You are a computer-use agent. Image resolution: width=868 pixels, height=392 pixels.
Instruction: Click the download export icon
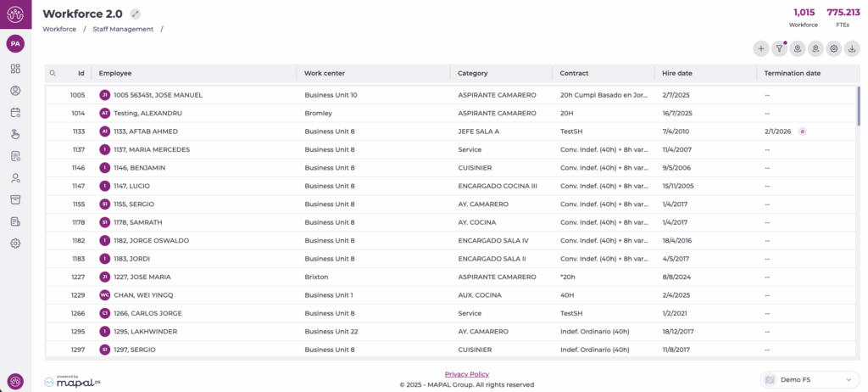[x=852, y=49]
